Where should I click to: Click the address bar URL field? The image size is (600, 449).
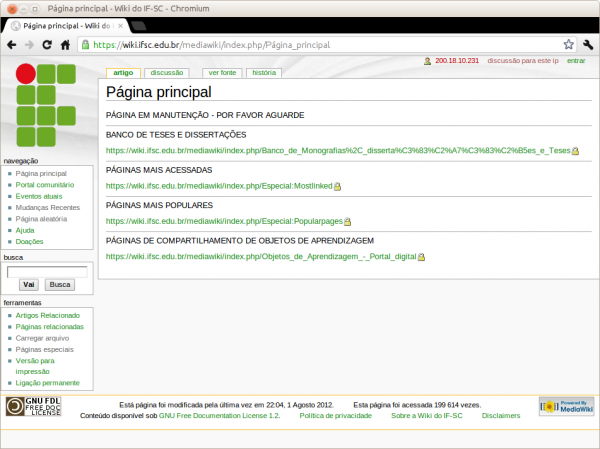pos(320,45)
